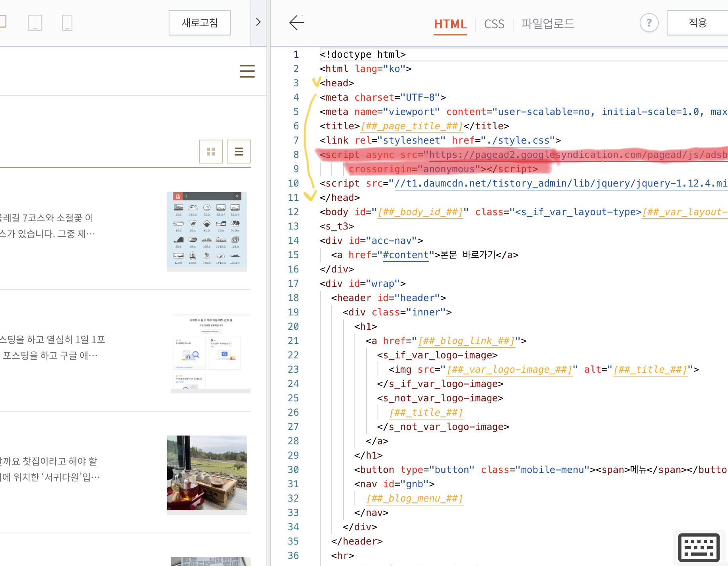Open the Olle trail course map thumbnail
Screen dimensions: 728x566
pyautogui.click(x=207, y=232)
